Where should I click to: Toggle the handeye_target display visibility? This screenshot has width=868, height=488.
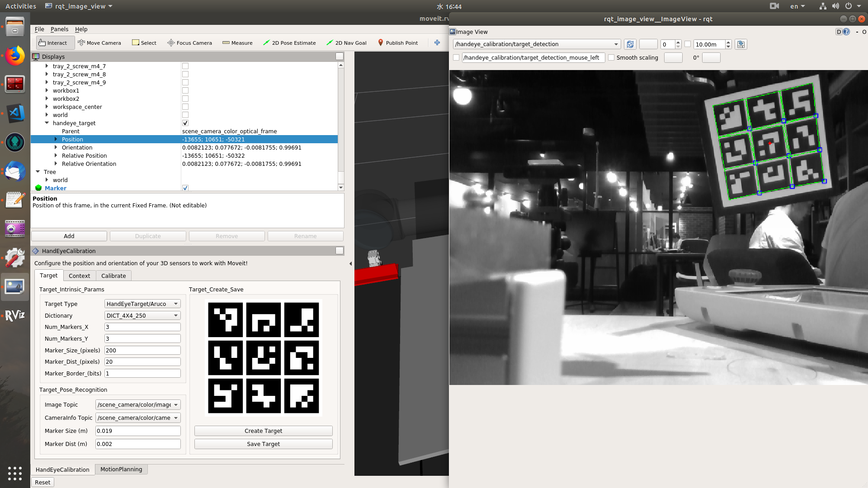[x=185, y=122]
